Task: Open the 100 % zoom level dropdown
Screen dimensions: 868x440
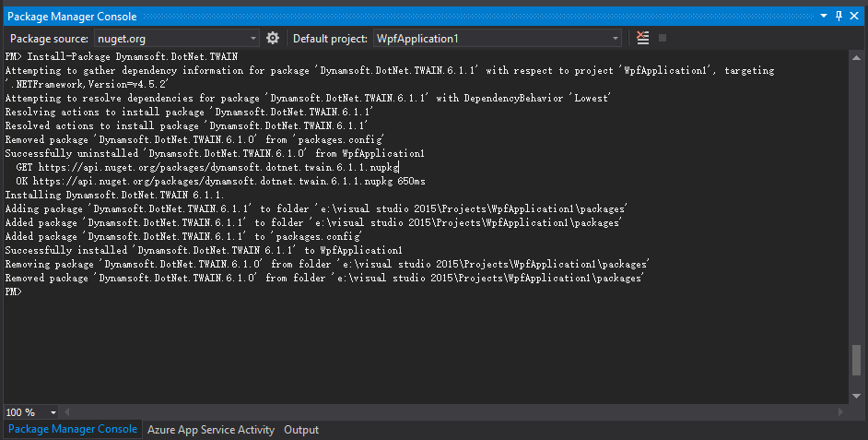Action: (x=53, y=412)
